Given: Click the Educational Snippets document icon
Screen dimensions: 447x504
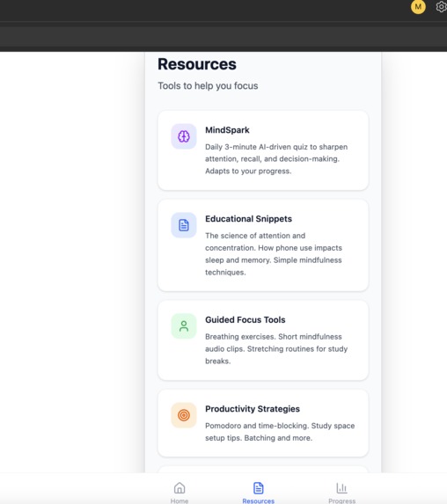Looking at the screenshot, I should tap(184, 225).
